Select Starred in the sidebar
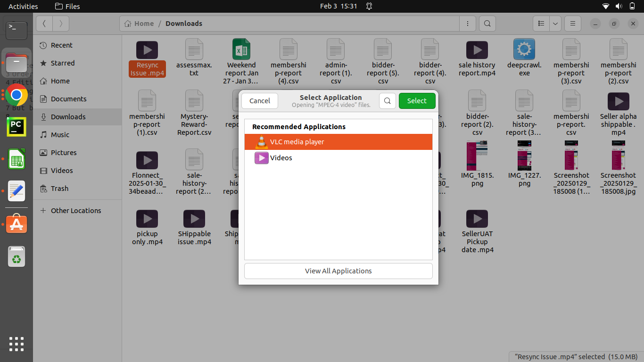The height and width of the screenshot is (362, 644). (x=62, y=63)
